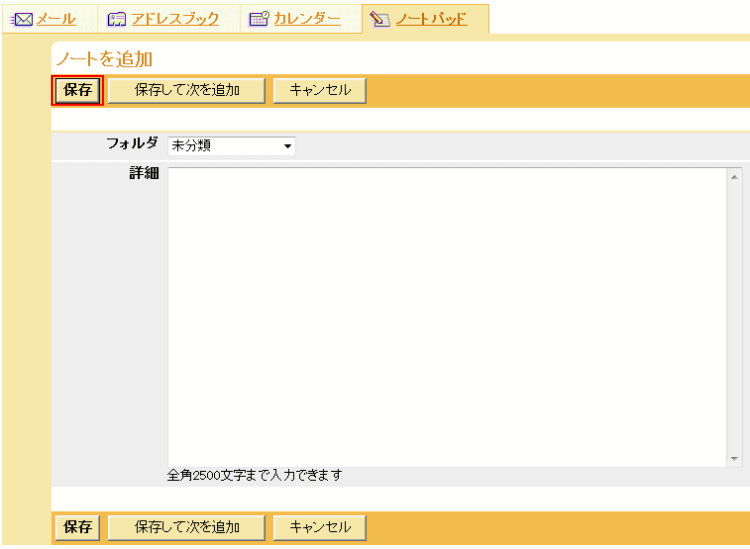Click the calendar icon in the tab bar
The image size is (750, 549).
coord(259,19)
